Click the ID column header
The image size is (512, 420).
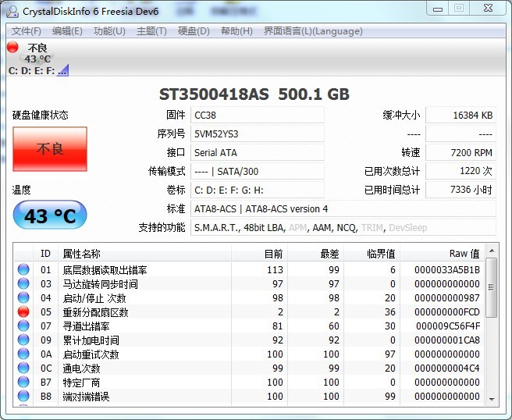click(46, 254)
